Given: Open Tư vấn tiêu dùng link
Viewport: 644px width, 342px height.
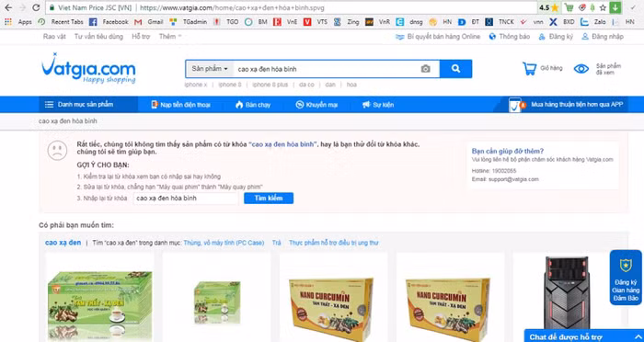Looking at the screenshot, I should 98,37.
